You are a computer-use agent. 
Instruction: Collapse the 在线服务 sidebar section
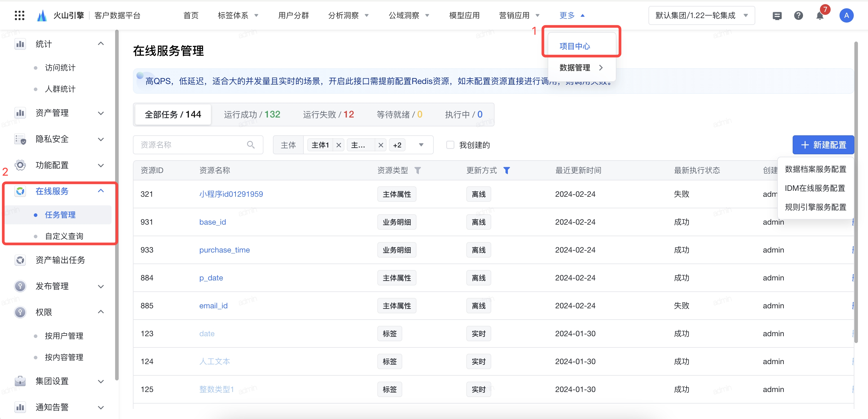(x=101, y=191)
